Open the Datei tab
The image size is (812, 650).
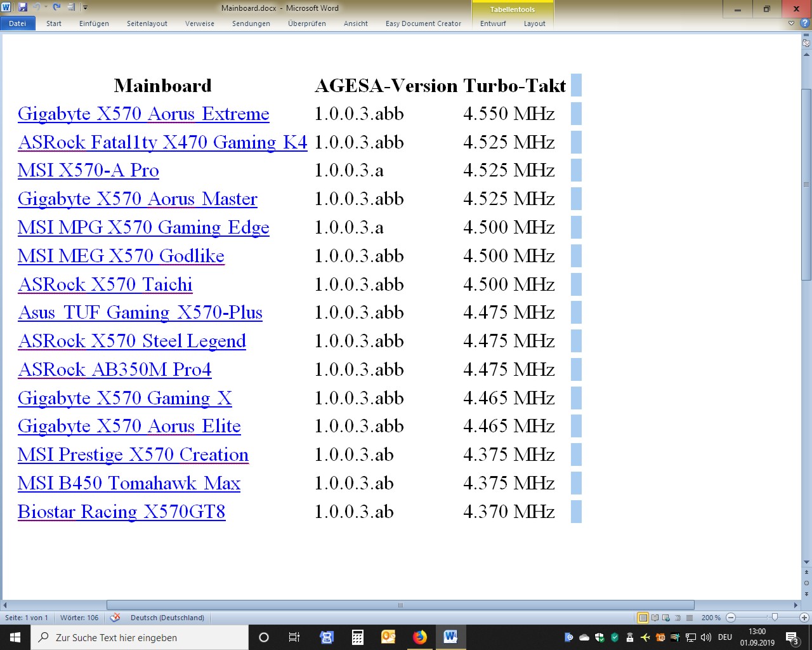click(x=17, y=23)
